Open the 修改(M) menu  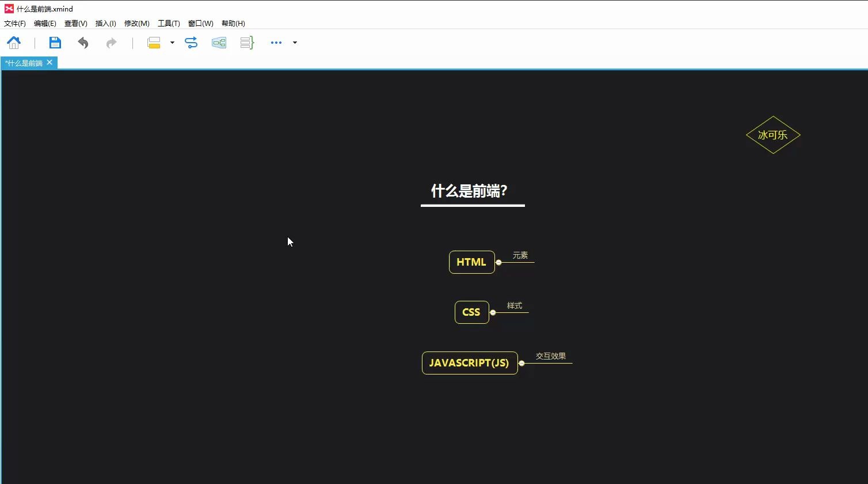(137, 24)
